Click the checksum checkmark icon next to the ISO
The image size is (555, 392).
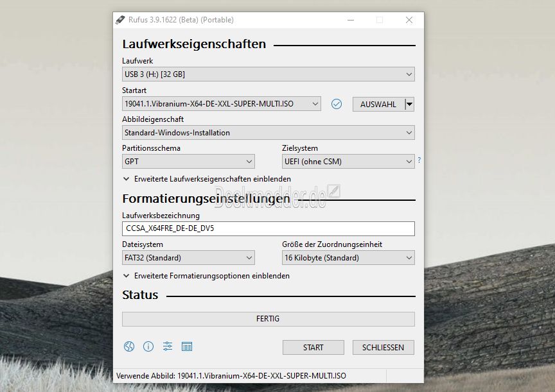coord(337,104)
